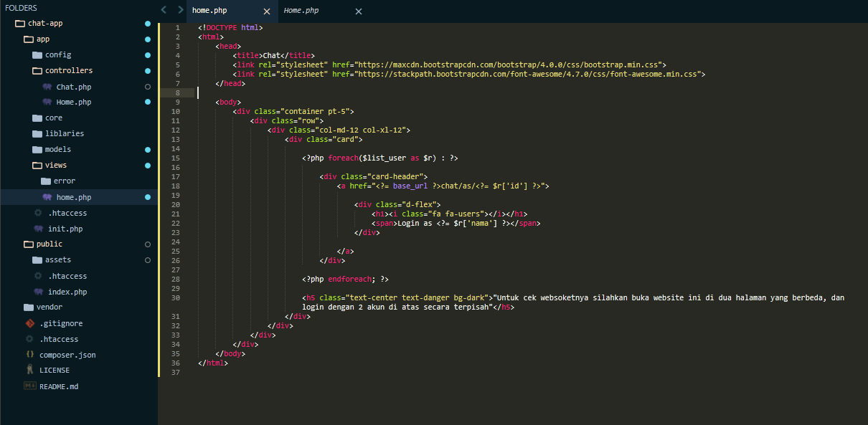
Task: Collapse the app folder
Action: pyautogui.click(x=43, y=39)
